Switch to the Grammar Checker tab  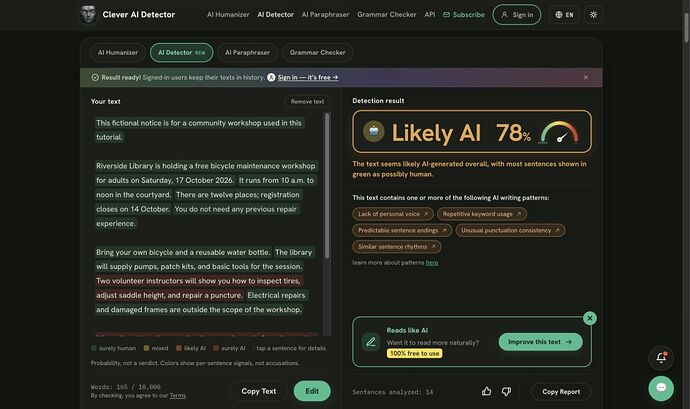(317, 52)
